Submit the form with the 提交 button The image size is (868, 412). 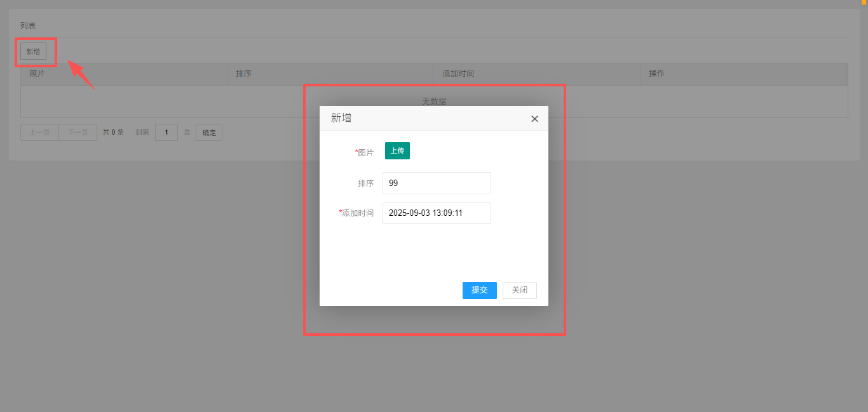(479, 290)
